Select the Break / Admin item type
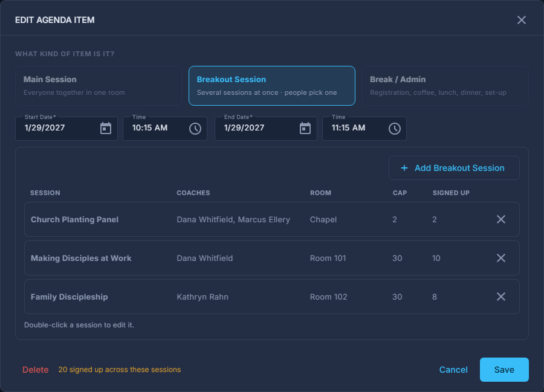The height and width of the screenshot is (392, 544). point(445,86)
